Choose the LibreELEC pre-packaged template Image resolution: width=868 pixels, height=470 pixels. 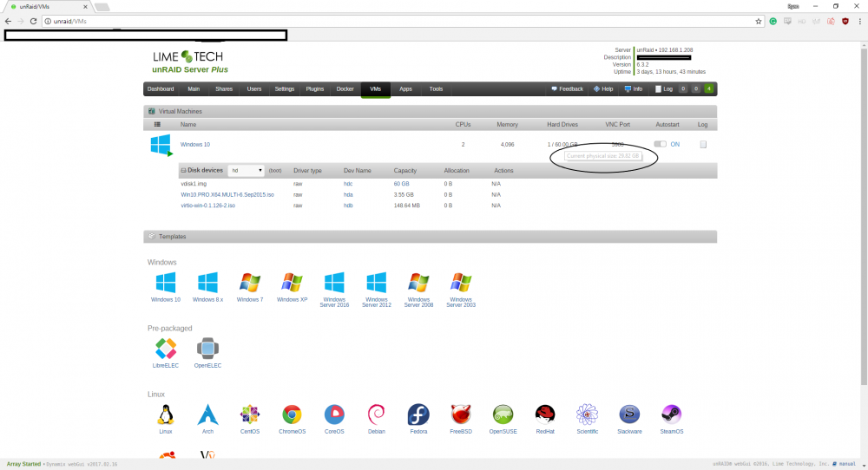pyautogui.click(x=166, y=349)
